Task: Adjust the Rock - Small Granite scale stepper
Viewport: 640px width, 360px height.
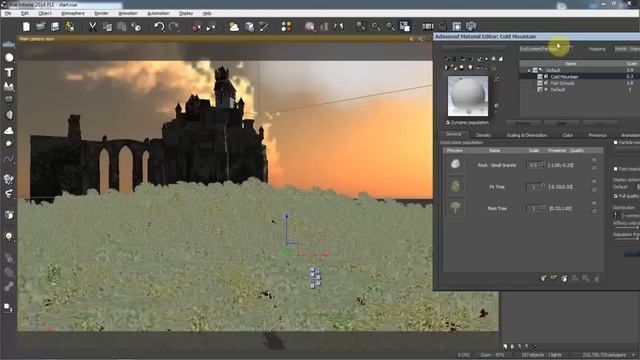Action: [x=543, y=165]
